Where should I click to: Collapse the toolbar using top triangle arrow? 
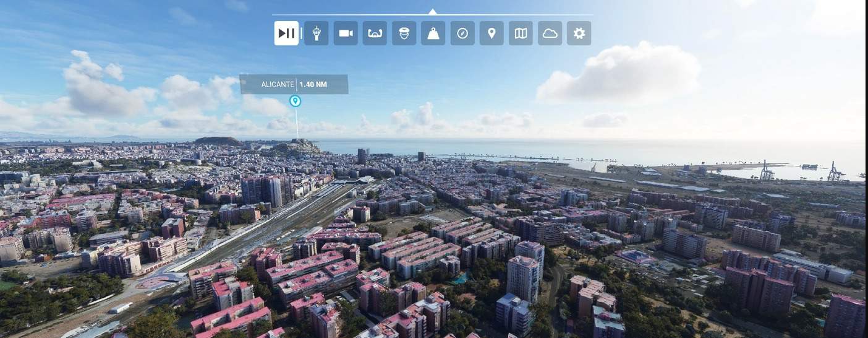point(433,11)
